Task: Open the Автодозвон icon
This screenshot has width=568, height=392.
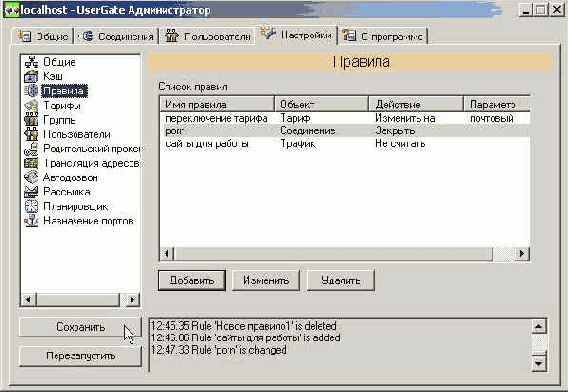Action: [31, 178]
